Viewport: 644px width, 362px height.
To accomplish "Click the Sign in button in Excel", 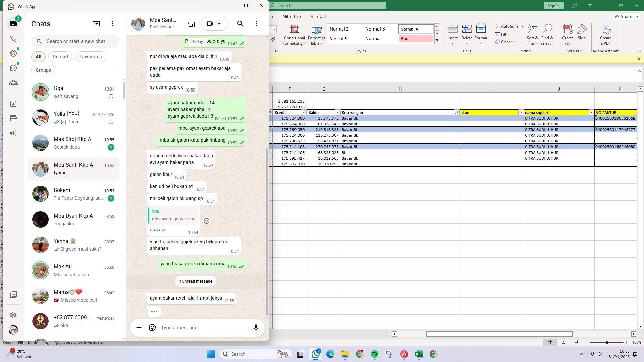I will tap(553, 5).
